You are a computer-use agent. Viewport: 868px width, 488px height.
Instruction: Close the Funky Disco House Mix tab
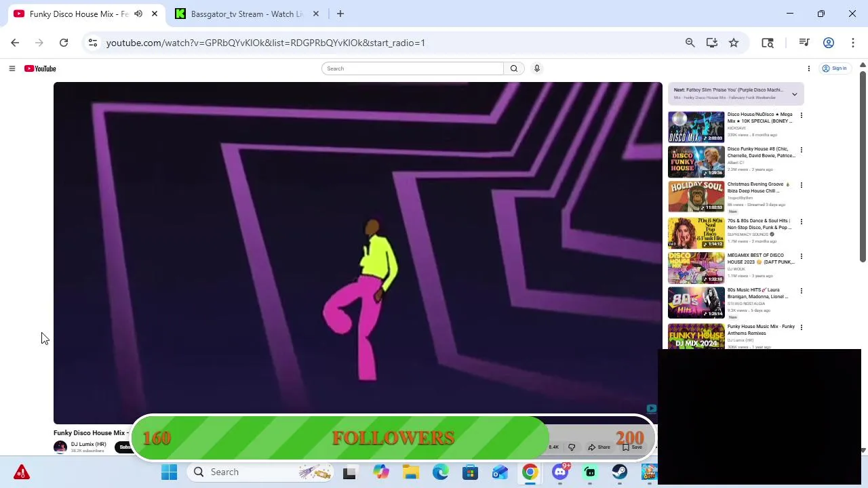tap(155, 14)
